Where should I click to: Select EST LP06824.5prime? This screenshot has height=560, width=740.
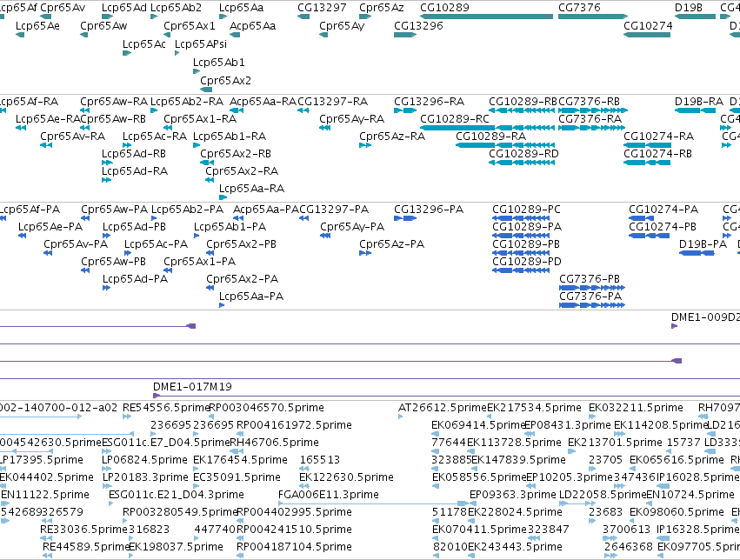point(106,469)
